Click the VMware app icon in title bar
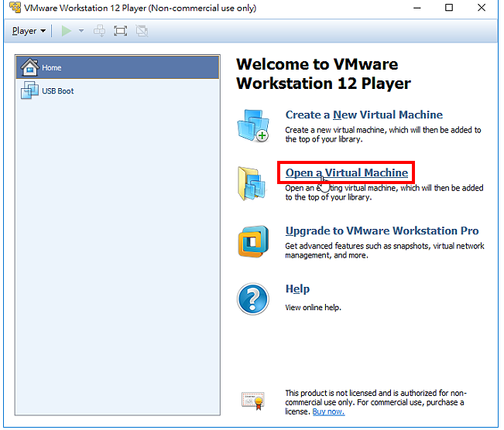 pyautogui.click(x=15, y=8)
